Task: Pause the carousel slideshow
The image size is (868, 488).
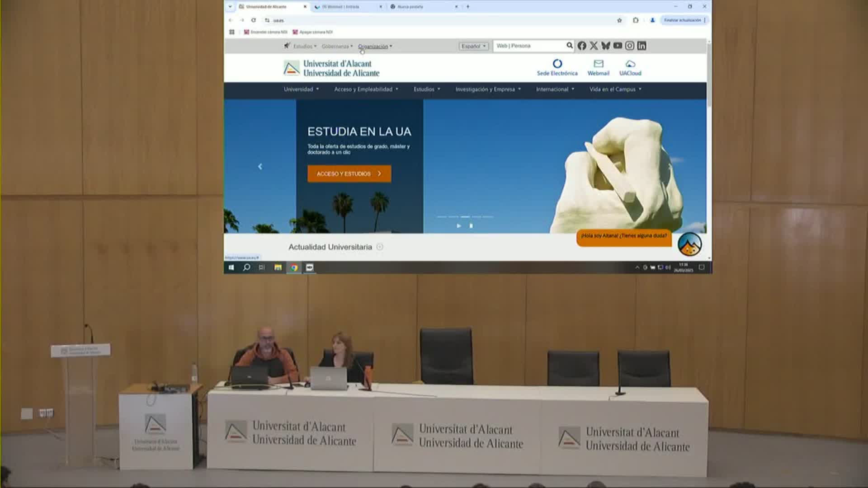Action: (x=471, y=225)
